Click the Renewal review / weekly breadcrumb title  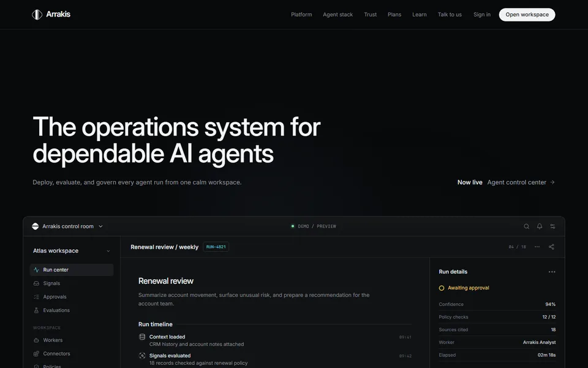(164, 247)
